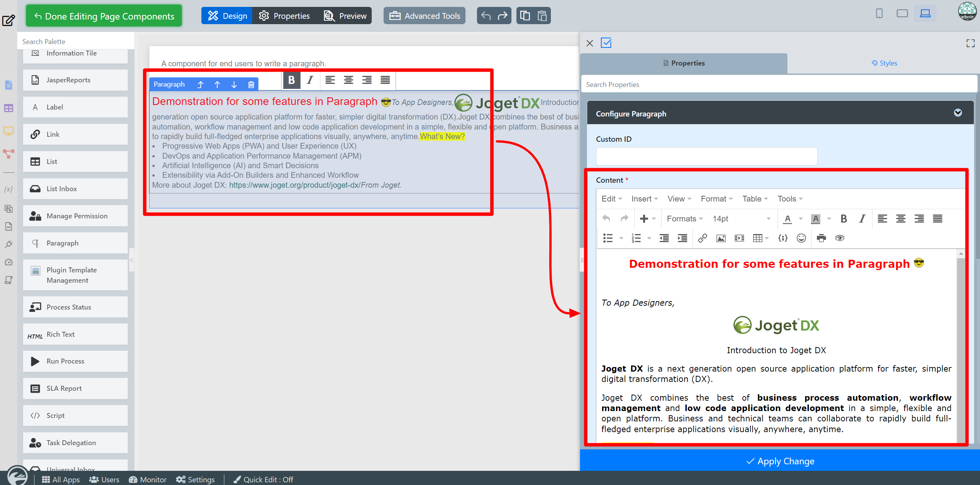Toggle the checkbox icon beside panel close
Screen dimensions: 980x485
[x=606, y=43]
